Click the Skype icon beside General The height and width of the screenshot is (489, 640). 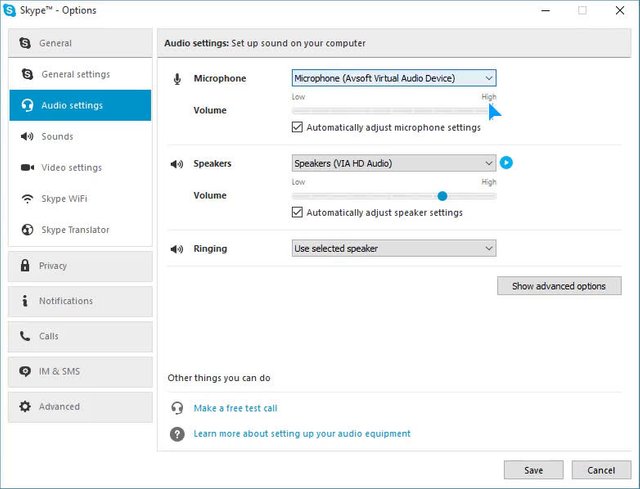pos(25,43)
